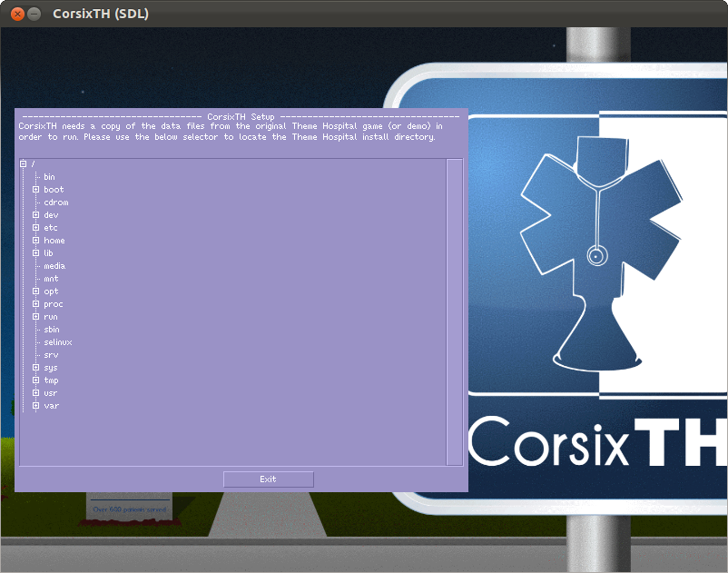Image resolution: width=728 pixels, height=573 pixels.
Task: Select the lib directory label
Action: point(48,253)
